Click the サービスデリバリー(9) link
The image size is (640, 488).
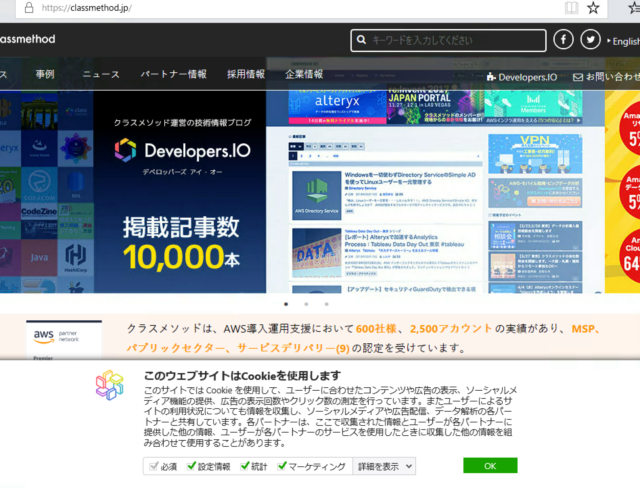293,348
